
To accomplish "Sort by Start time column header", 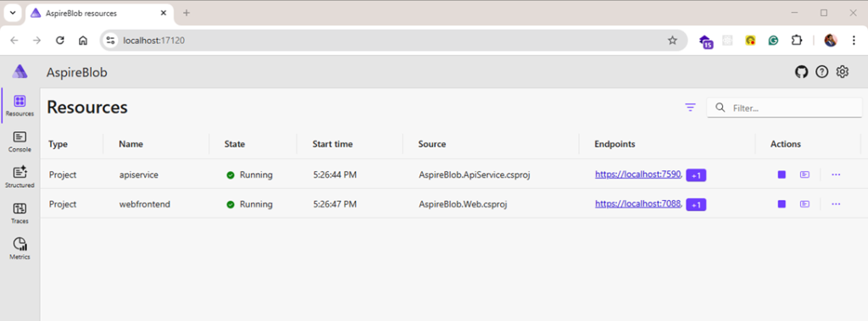I will point(332,144).
